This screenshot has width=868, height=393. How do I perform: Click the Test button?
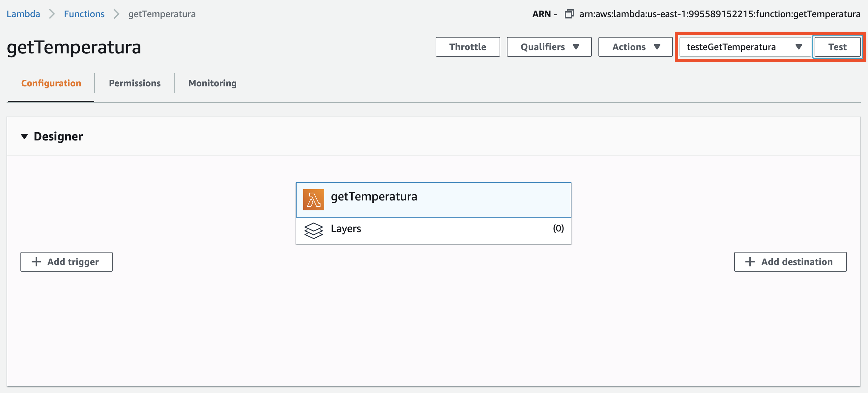click(x=837, y=47)
